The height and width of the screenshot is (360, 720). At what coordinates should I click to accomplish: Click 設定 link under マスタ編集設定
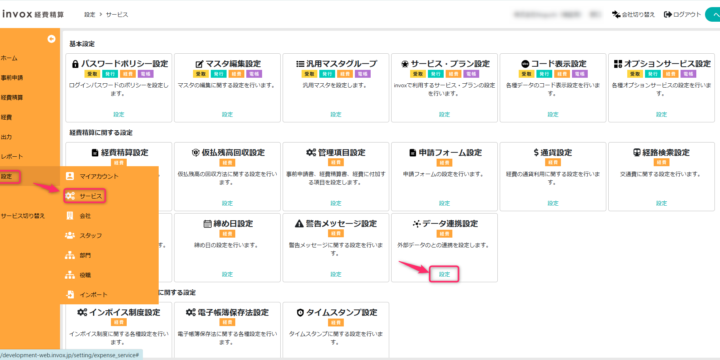click(227, 114)
